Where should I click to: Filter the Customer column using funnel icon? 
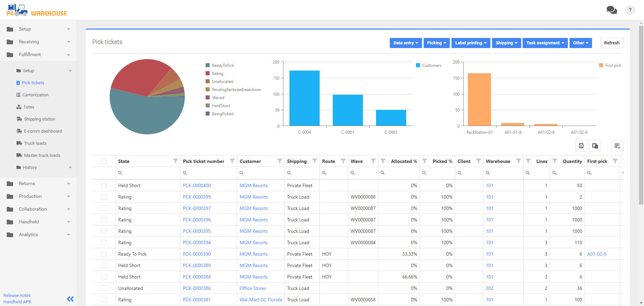[x=279, y=161]
